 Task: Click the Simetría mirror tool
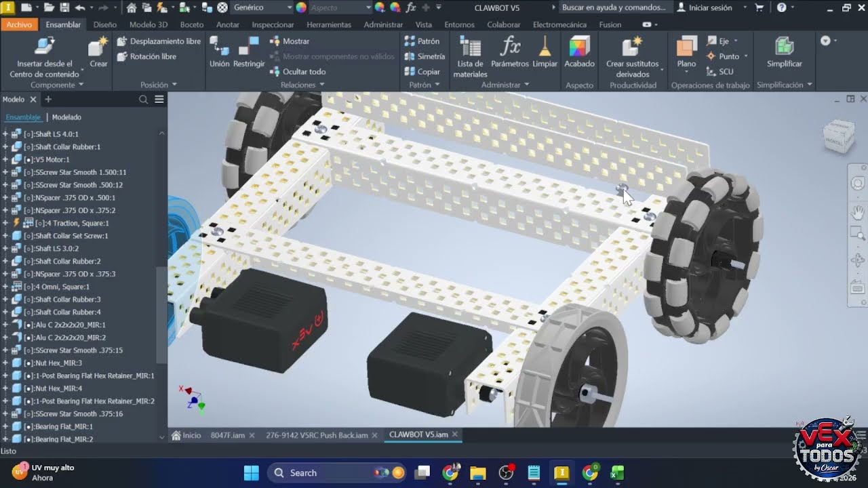coord(425,56)
